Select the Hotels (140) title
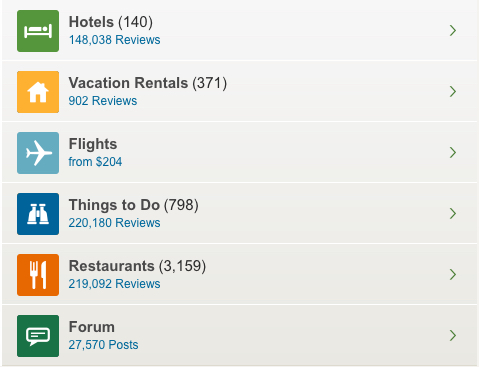The height and width of the screenshot is (367, 479). coord(111,22)
